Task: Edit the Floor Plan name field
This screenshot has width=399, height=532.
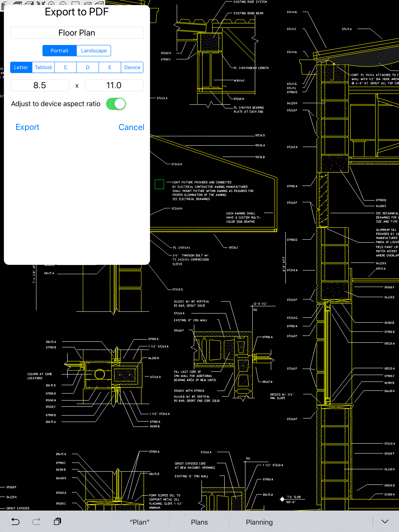Action: (77, 33)
